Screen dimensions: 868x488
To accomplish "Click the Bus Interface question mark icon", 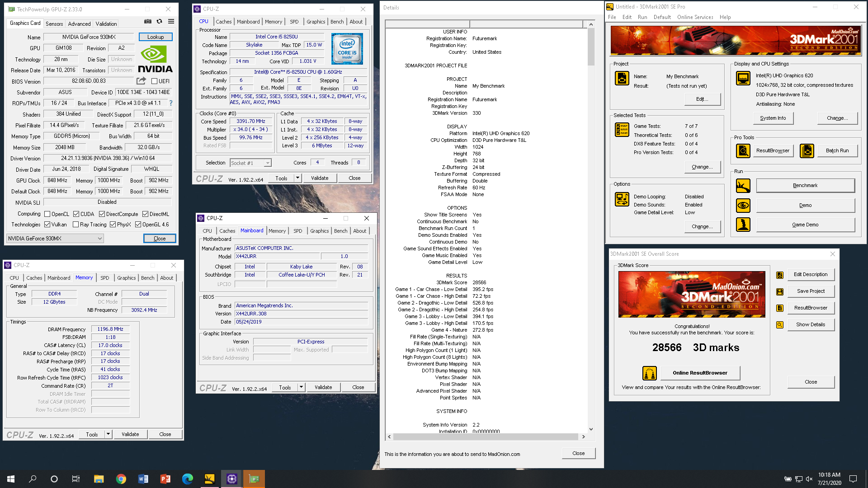I will tap(170, 103).
